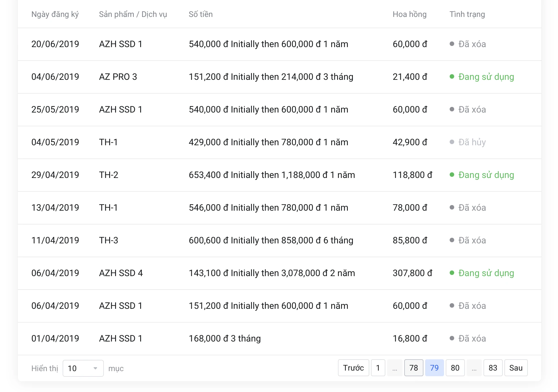Click Đang sử dụng status for AZH SSD 4
The image size is (558, 392).
[x=482, y=273]
